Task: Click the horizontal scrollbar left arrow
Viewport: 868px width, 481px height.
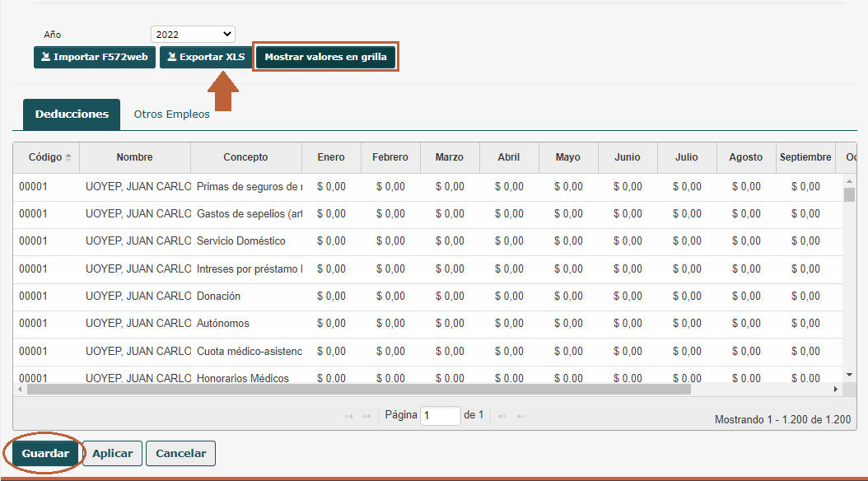Action: 20,389
